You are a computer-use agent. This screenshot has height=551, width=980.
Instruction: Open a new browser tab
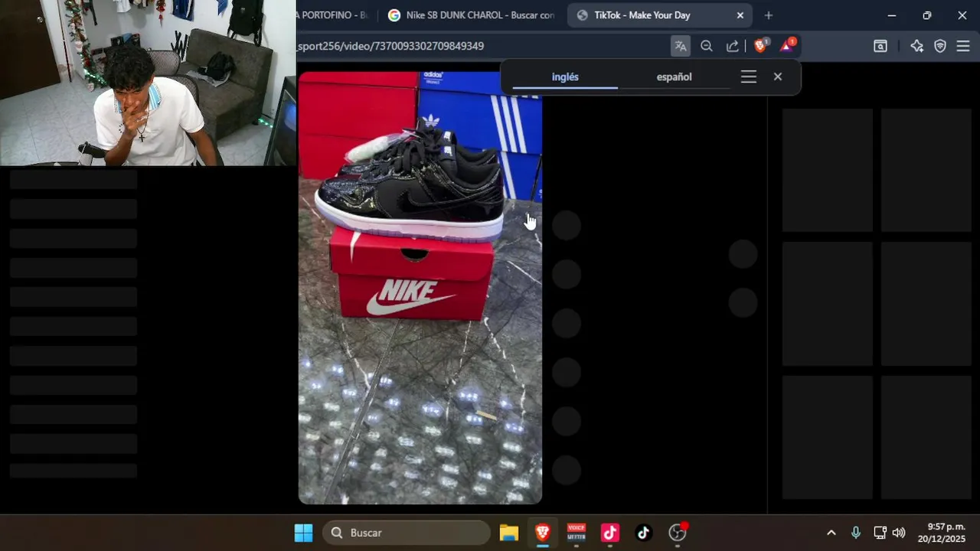(x=769, y=15)
